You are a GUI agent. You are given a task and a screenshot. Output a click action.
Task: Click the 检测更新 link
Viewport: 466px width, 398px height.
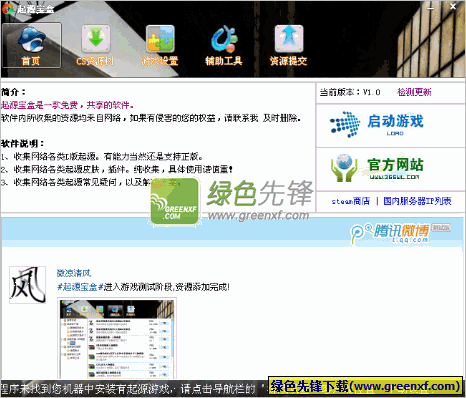point(414,92)
